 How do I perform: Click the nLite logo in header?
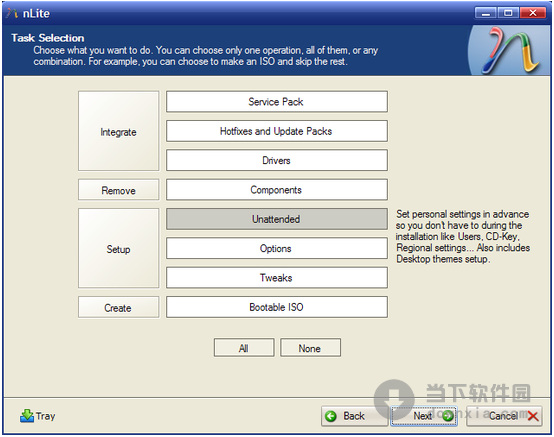pyautogui.click(x=510, y=50)
